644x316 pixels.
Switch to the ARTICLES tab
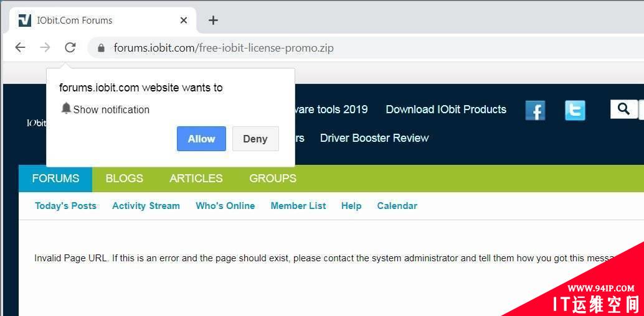(196, 179)
